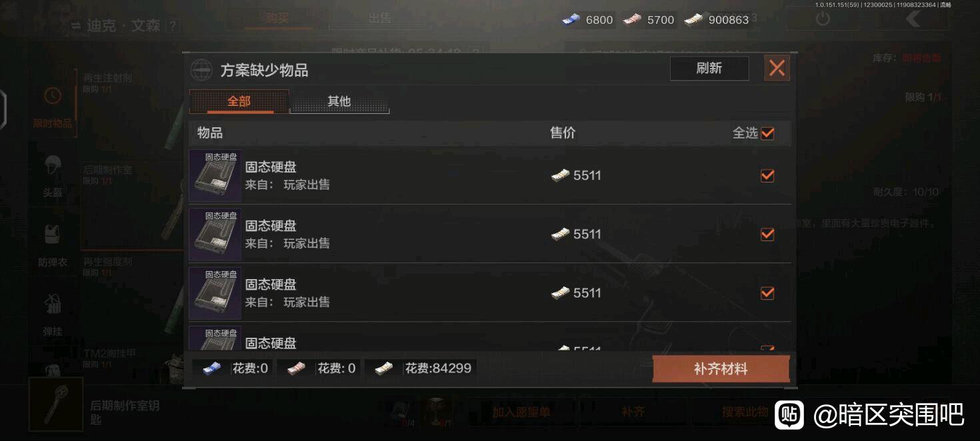
Task: Toggle the 全选 select-all checkbox
Action: 767,133
